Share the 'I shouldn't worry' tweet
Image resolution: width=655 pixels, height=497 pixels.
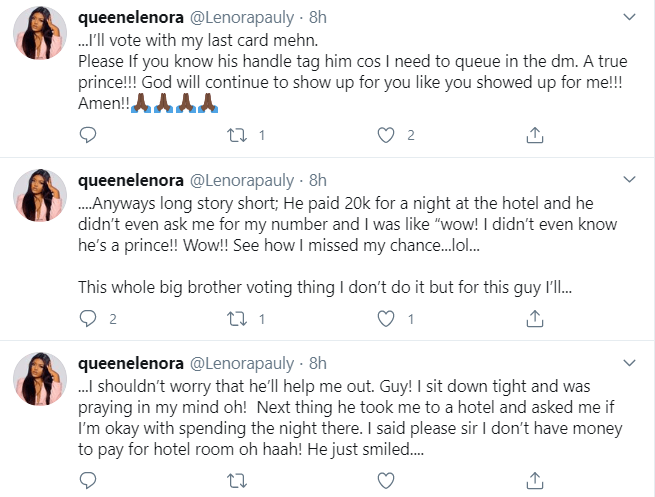coord(534,485)
